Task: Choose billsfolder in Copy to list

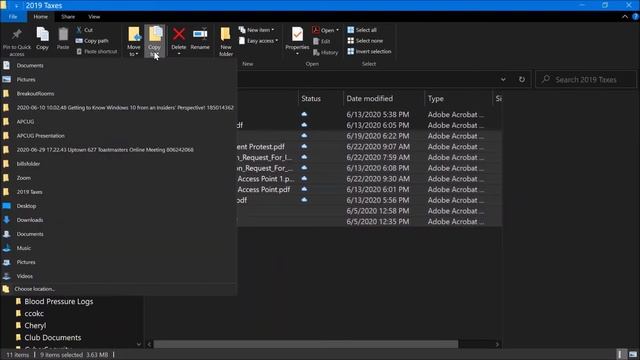Action: (118, 164)
